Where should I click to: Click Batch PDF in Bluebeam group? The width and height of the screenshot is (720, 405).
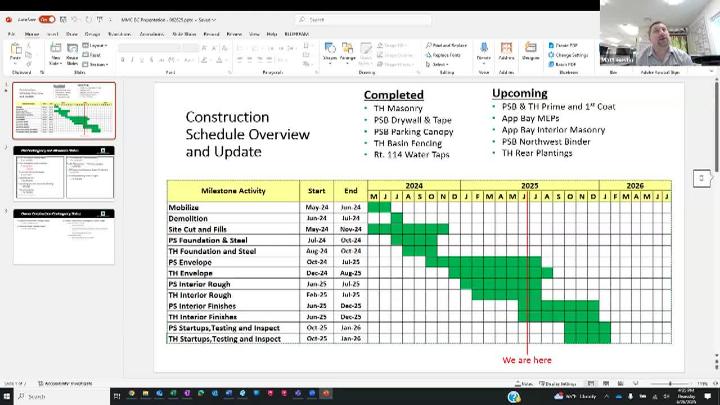coord(562,64)
